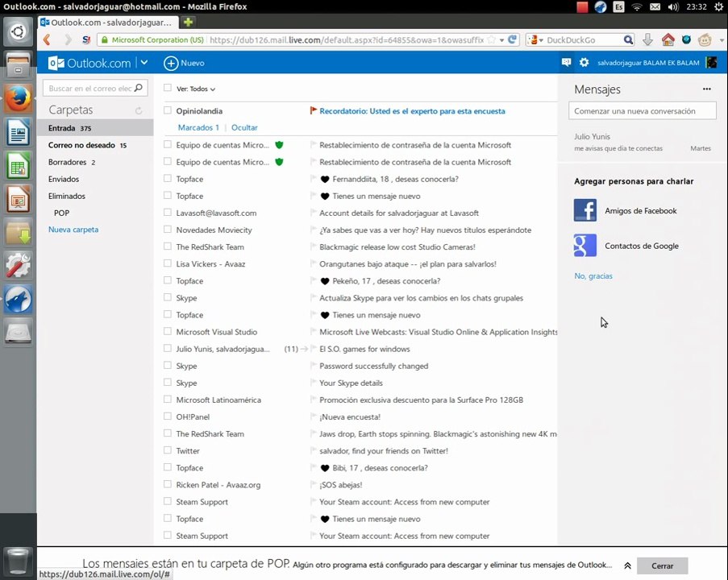
Task: Open the Mensajes more options ellipsis
Action: click(x=707, y=89)
